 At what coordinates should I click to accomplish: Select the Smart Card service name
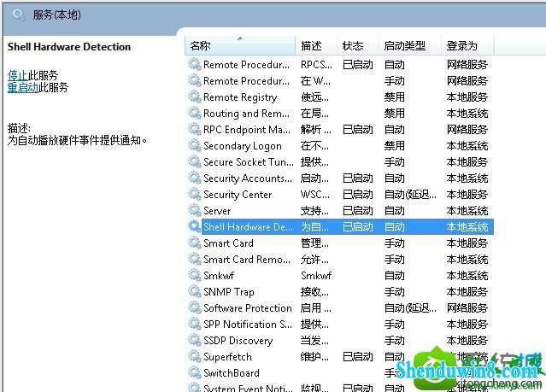228,243
